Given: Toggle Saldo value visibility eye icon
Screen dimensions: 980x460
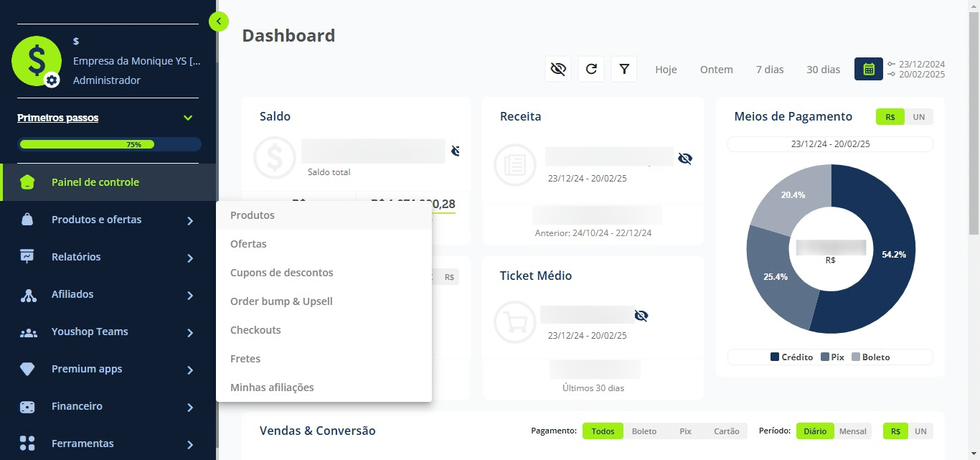Looking at the screenshot, I should tap(455, 151).
